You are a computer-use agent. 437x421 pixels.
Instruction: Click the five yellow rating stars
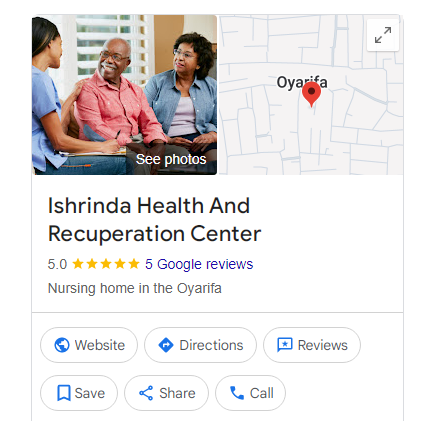click(106, 264)
